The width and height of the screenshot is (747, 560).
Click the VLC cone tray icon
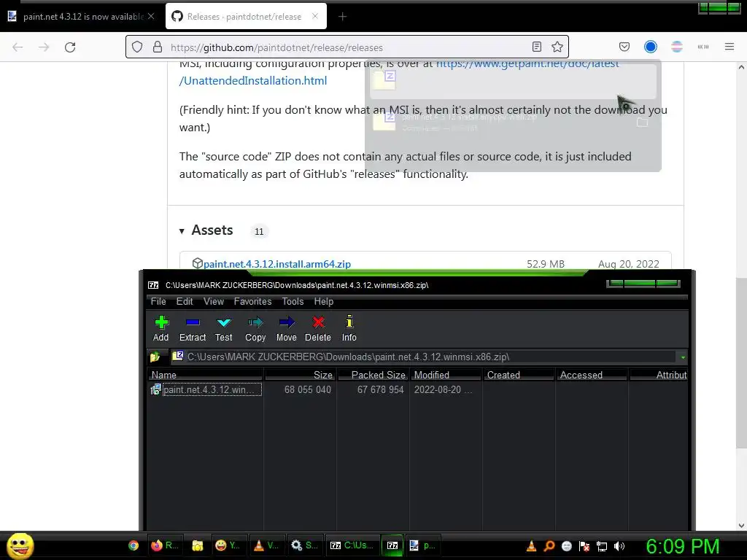(531, 546)
